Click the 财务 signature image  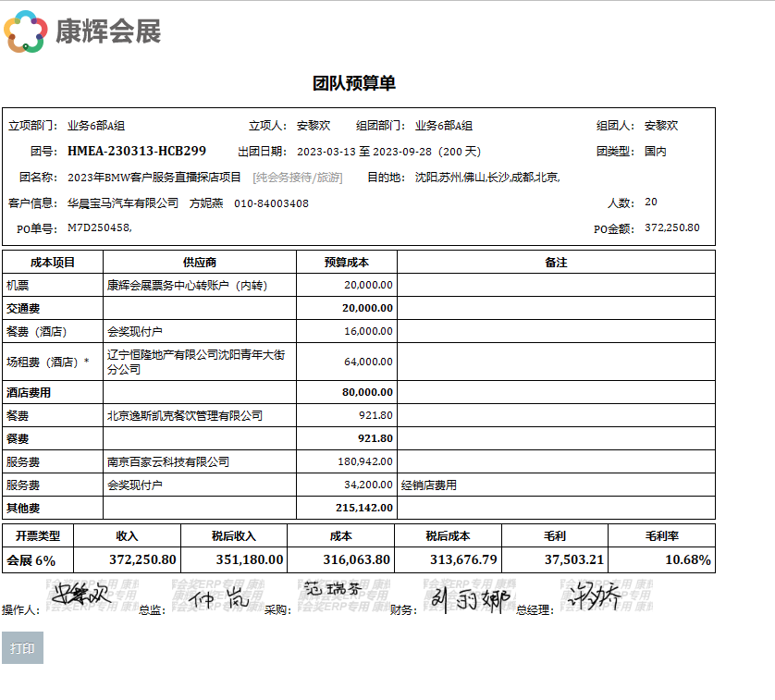click(471, 599)
